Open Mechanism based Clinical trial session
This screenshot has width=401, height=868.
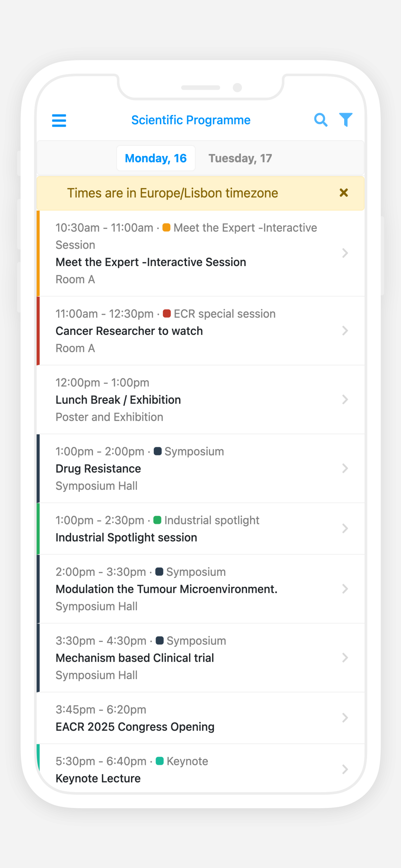(200, 657)
